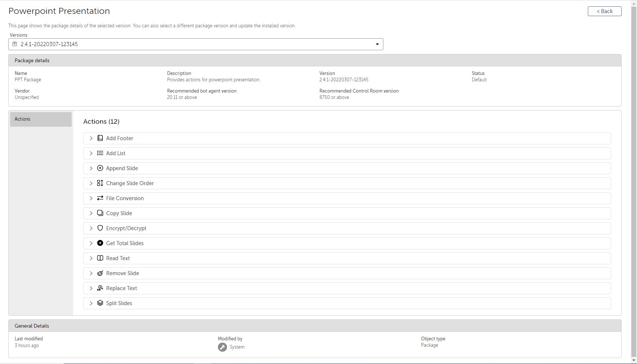
Task: Select the Actions side tab
Action: tap(41, 119)
